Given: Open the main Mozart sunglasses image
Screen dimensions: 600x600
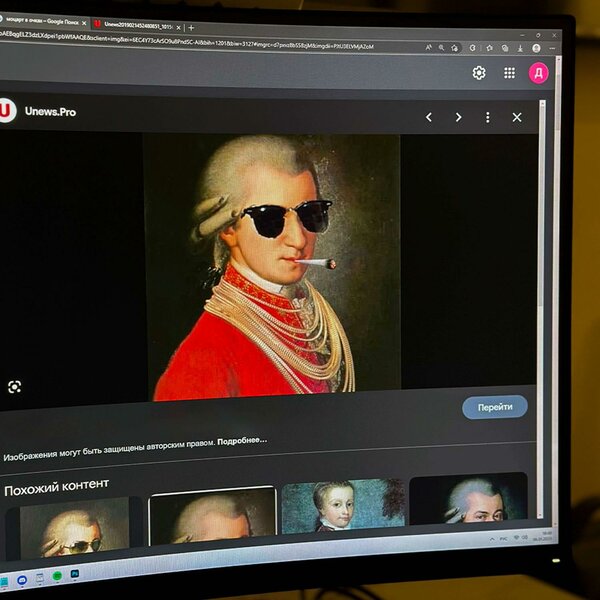Looking at the screenshot, I should pyautogui.click(x=272, y=267).
